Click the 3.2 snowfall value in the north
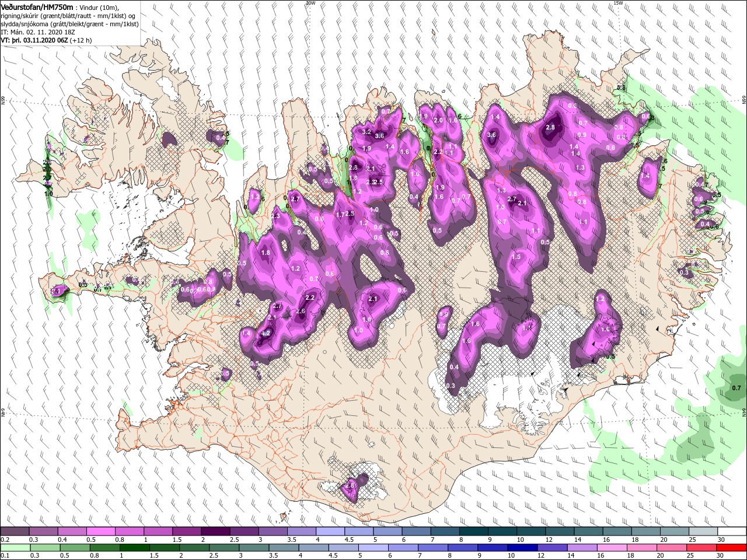747x560 pixels. pyautogui.click(x=366, y=132)
